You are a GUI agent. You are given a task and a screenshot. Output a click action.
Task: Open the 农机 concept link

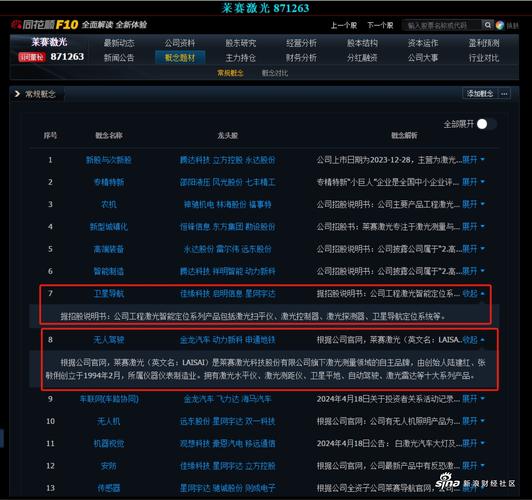(109, 204)
